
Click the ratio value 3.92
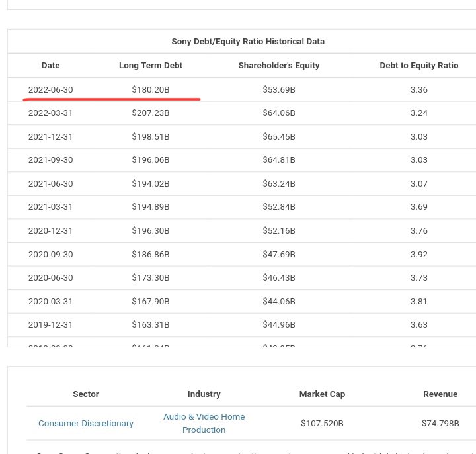pyautogui.click(x=419, y=254)
